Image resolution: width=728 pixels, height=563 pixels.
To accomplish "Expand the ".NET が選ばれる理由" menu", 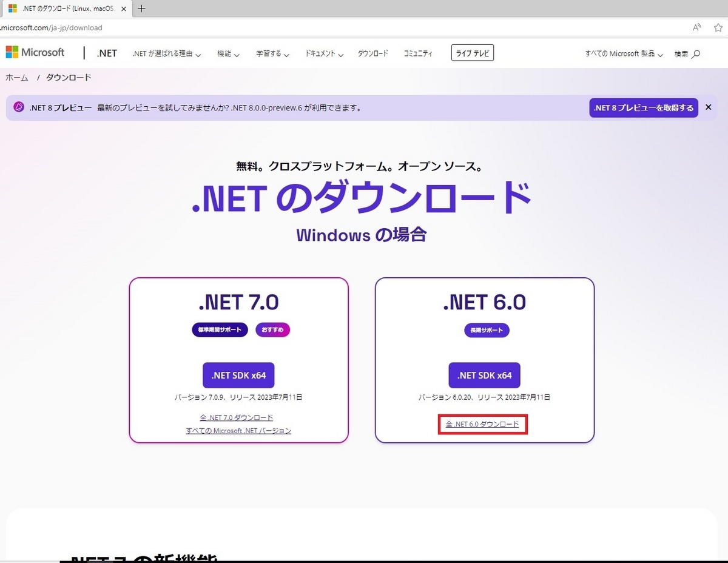I will 167,54.
